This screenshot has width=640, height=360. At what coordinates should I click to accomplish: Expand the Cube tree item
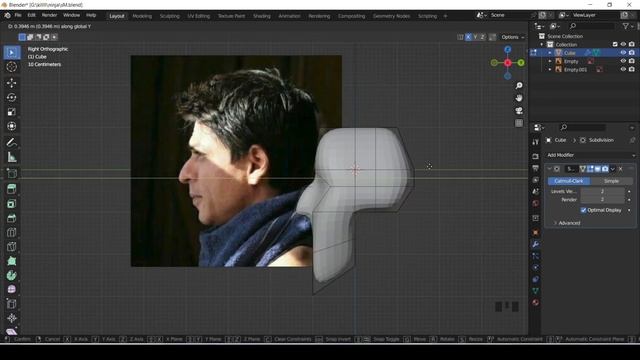(550, 53)
